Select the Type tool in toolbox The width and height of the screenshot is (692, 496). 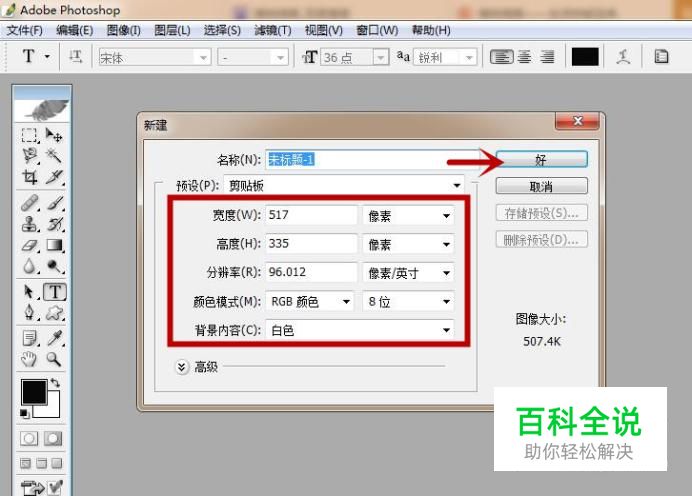55,292
